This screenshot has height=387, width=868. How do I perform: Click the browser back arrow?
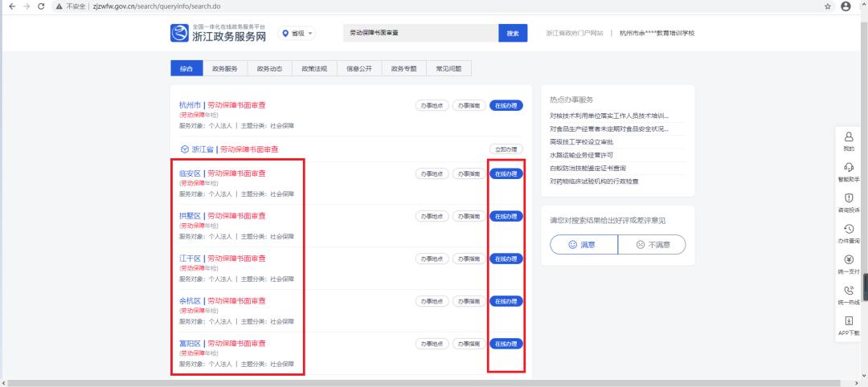point(12,6)
